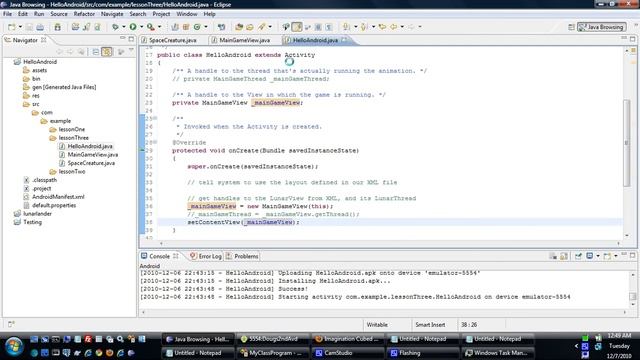Viewport: 640px width, 360px height.
Task: Click Collapse All in Navigator toolbar
Action: click(95, 52)
